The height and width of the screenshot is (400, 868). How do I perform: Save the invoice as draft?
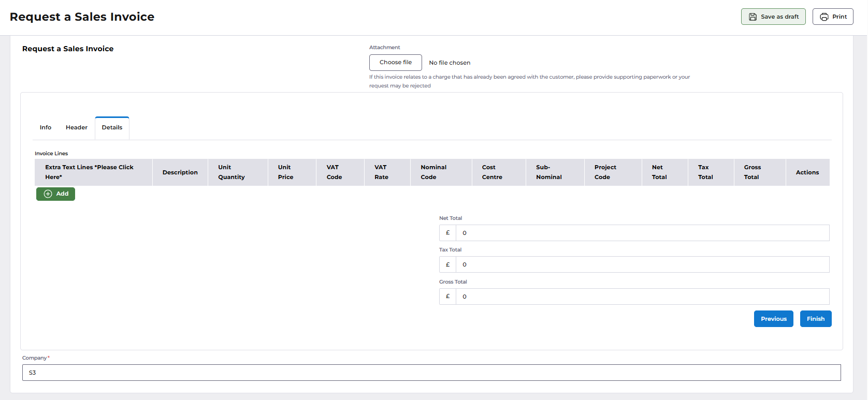tap(773, 17)
